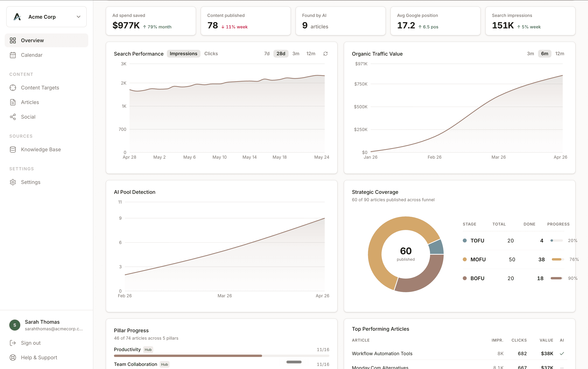Open the Social section
This screenshot has width=588, height=369.
[46, 117]
